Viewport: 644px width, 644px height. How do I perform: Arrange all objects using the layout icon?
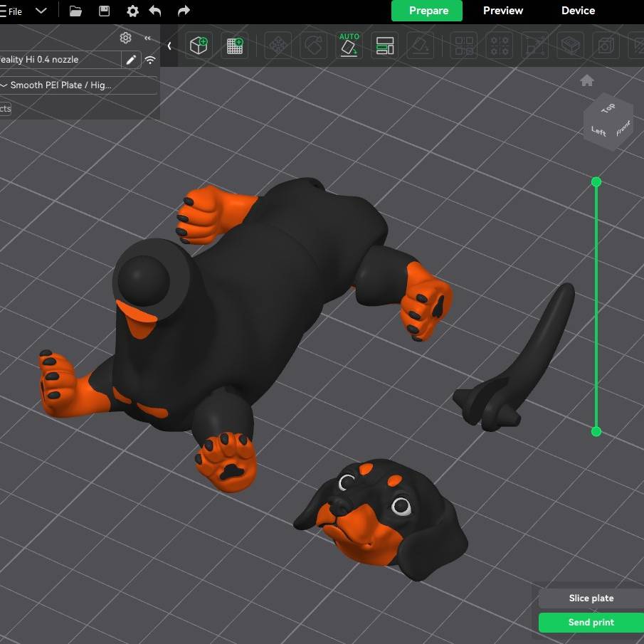click(384, 46)
